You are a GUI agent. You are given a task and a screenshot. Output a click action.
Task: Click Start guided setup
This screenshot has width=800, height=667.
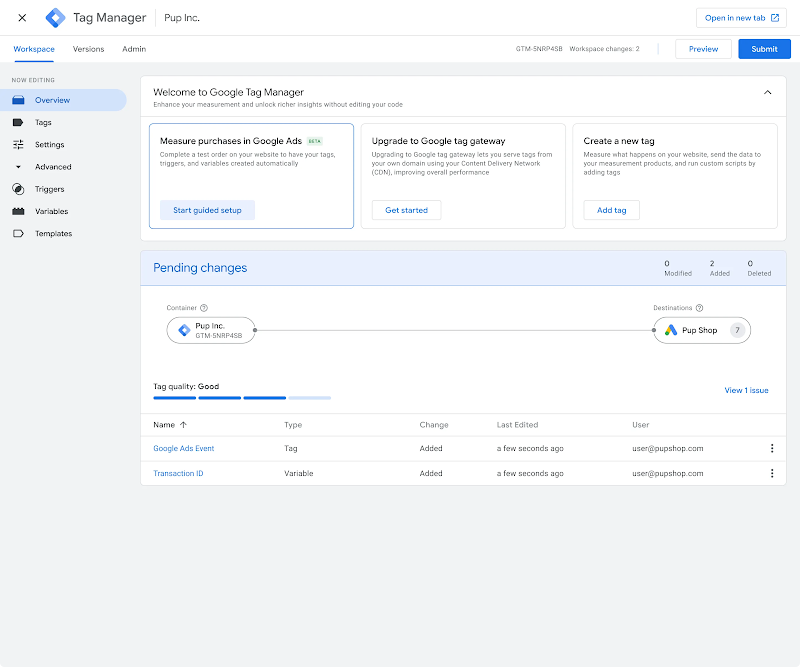click(207, 210)
